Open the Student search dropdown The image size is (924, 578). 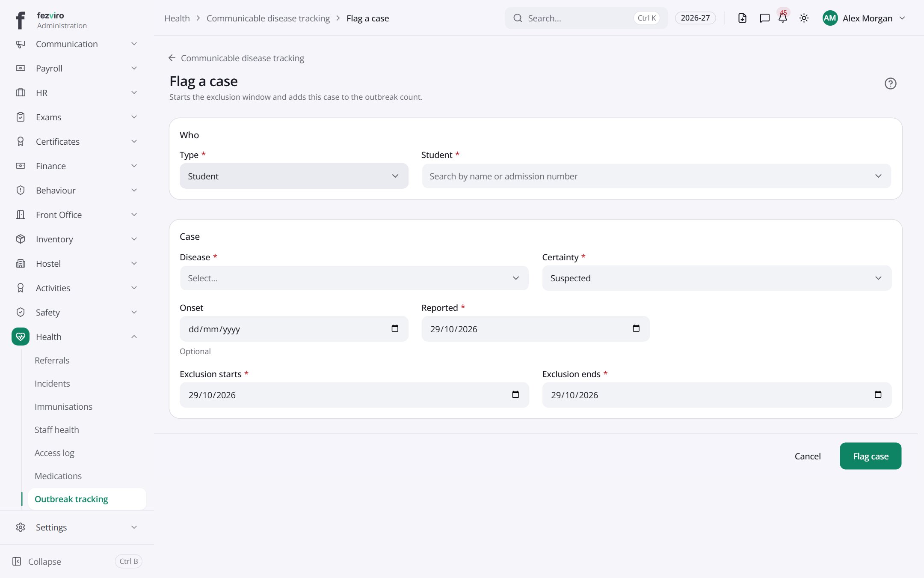pos(656,176)
